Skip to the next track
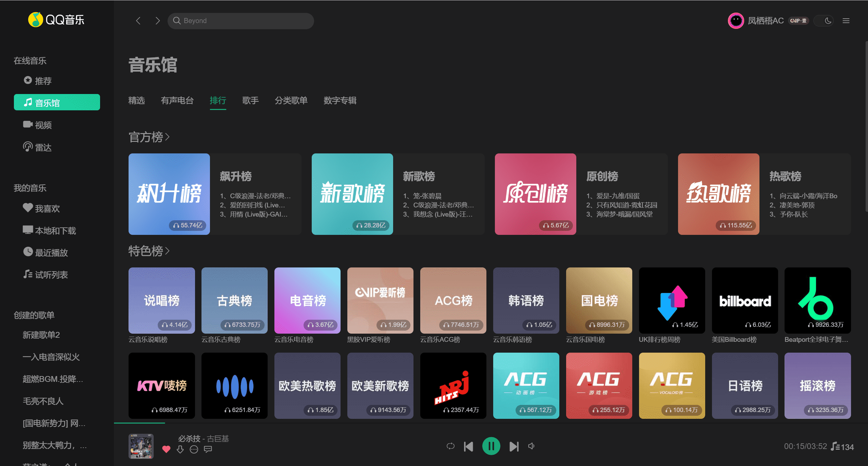This screenshot has width=868, height=466. click(514, 446)
